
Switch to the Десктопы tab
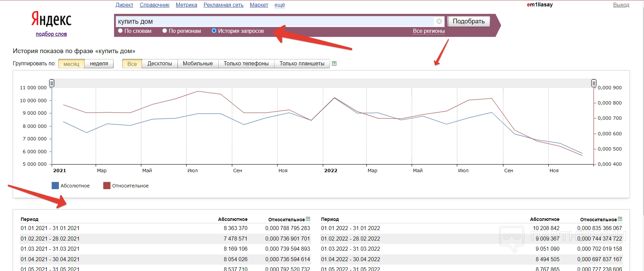[160, 64]
